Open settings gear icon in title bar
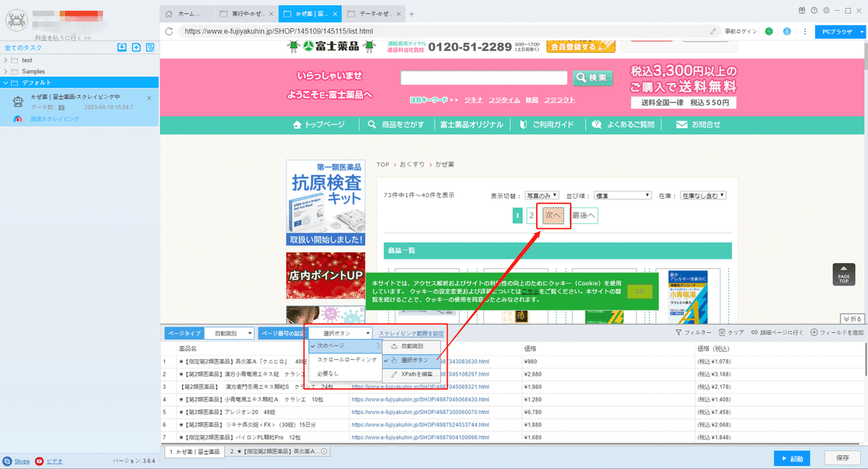Screen dimensions: 868x469 (825, 10)
